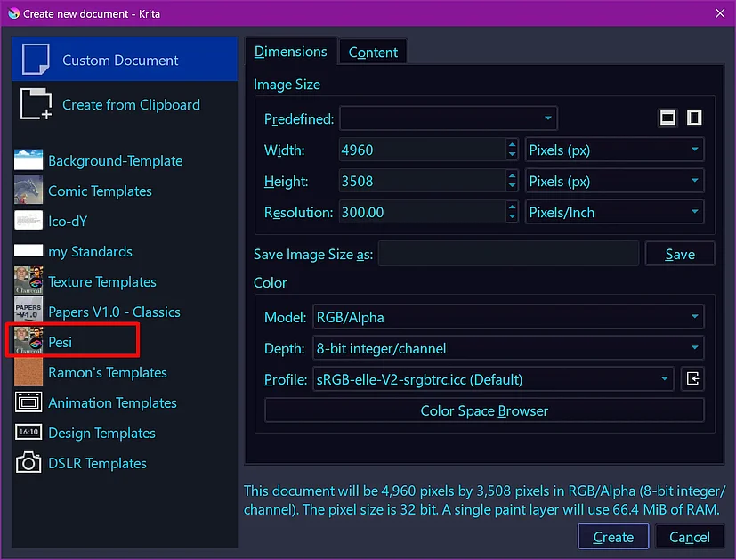
Task: Select the Animation Templates label
Action: click(x=113, y=402)
